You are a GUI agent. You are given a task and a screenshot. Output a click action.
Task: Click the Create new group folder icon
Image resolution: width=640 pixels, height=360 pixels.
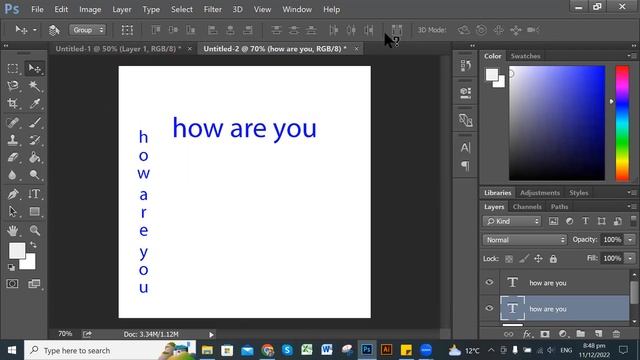click(580, 334)
